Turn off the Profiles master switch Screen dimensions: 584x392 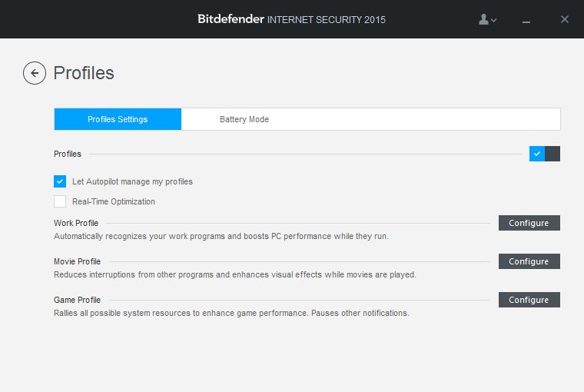tap(545, 154)
